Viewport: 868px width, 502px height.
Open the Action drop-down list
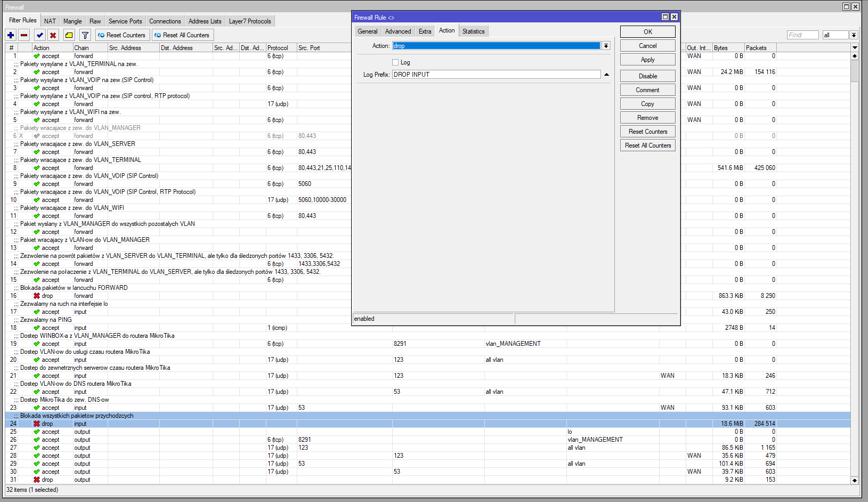coord(606,46)
